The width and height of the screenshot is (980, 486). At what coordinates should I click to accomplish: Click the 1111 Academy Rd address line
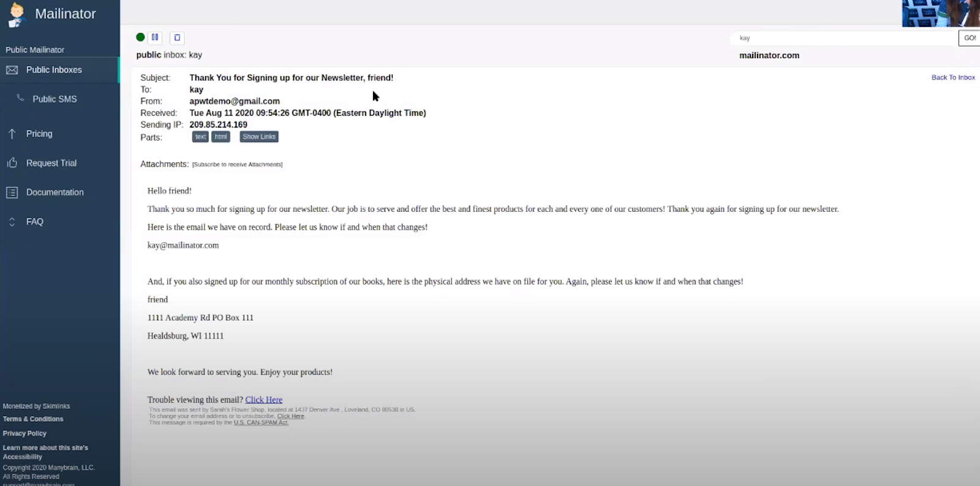(x=200, y=318)
